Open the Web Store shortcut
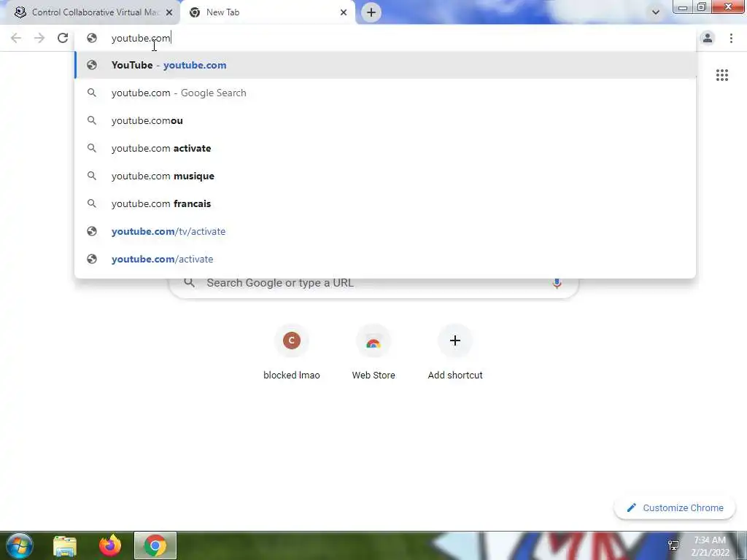The width and height of the screenshot is (747, 560). click(x=373, y=353)
